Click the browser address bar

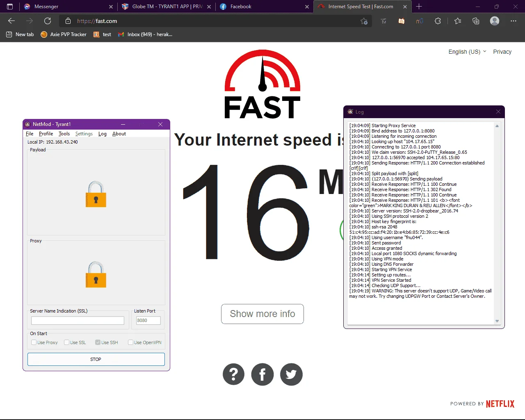[215, 21]
